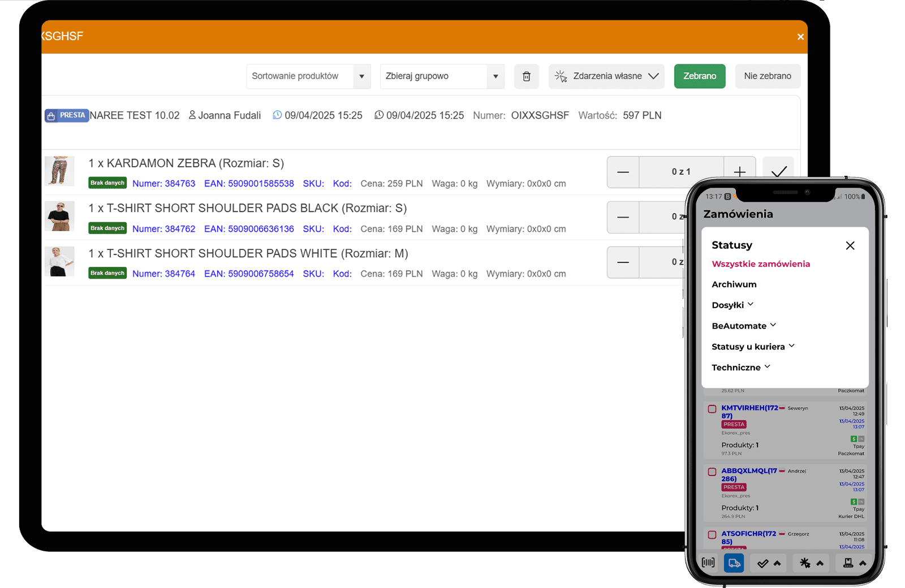The height and width of the screenshot is (588, 905).
Task: Click the Nie zebrano button
Action: click(x=767, y=76)
